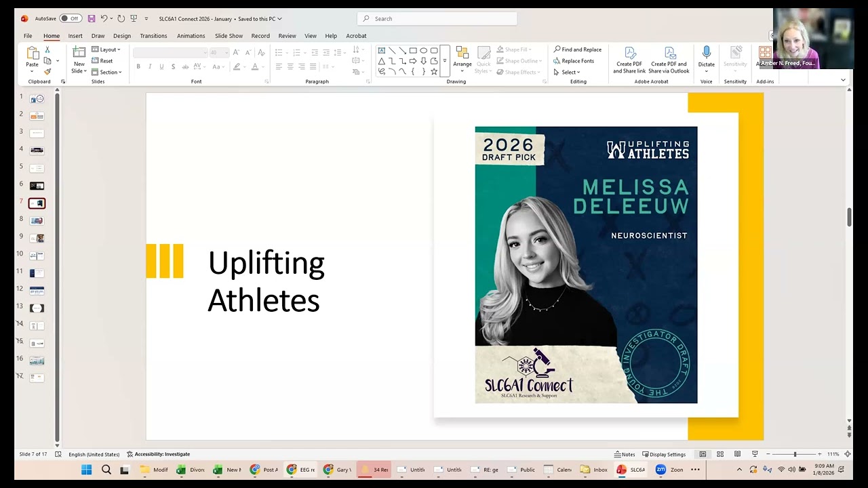Image resolution: width=868 pixels, height=488 pixels.
Task: Open Customize Quick Access Toolbar dropdown
Action: (x=146, y=18)
